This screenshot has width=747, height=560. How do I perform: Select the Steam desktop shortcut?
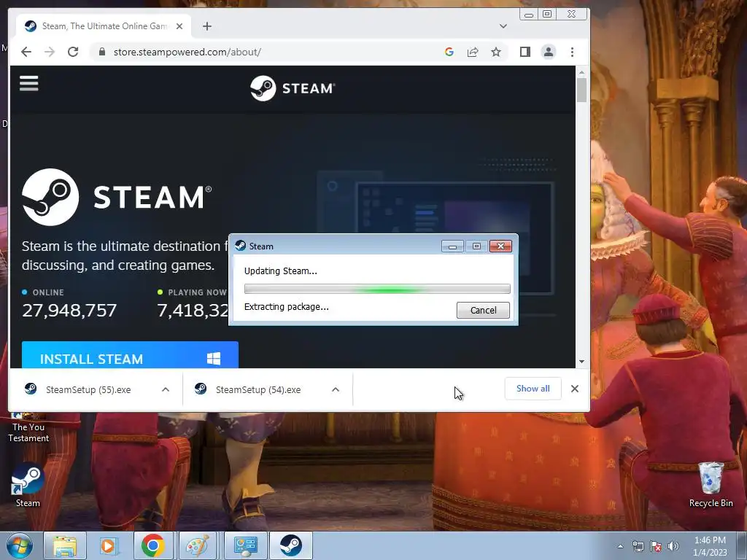tap(28, 486)
